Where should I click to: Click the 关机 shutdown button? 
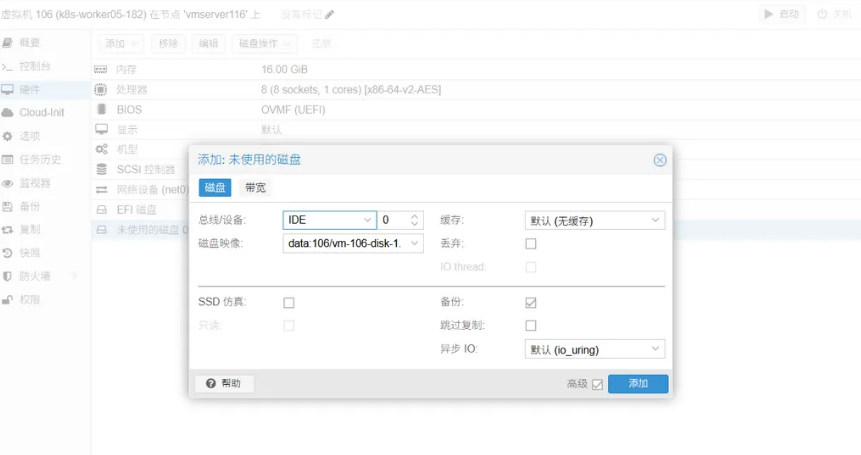834,14
